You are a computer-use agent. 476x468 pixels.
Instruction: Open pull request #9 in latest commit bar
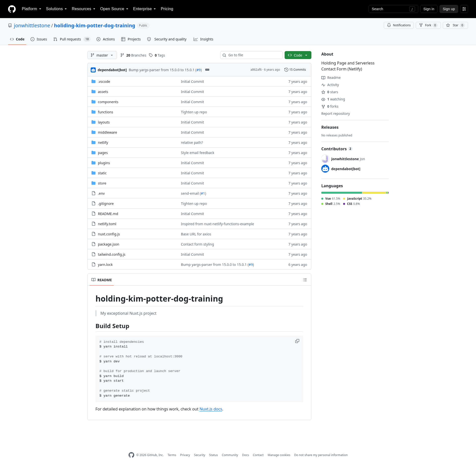click(x=199, y=70)
